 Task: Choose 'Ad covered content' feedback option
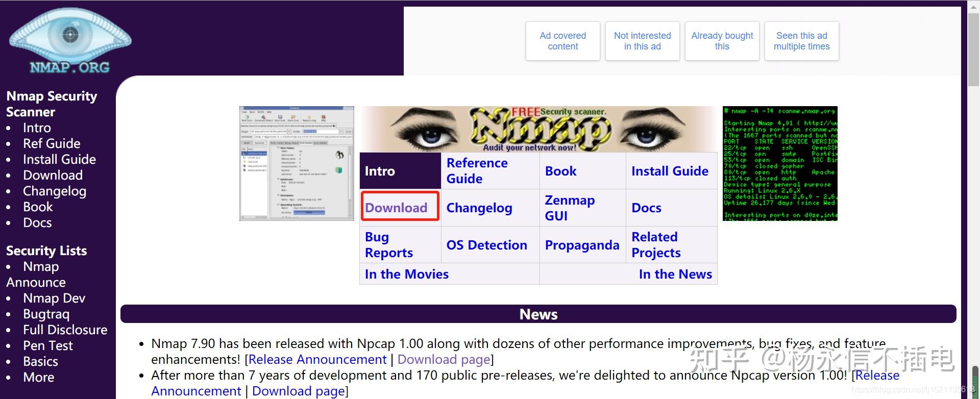coord(563,41)
